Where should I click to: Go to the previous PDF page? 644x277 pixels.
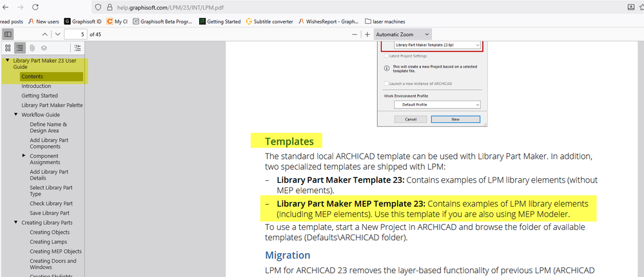pyautogui.click(x=44, y=35)
